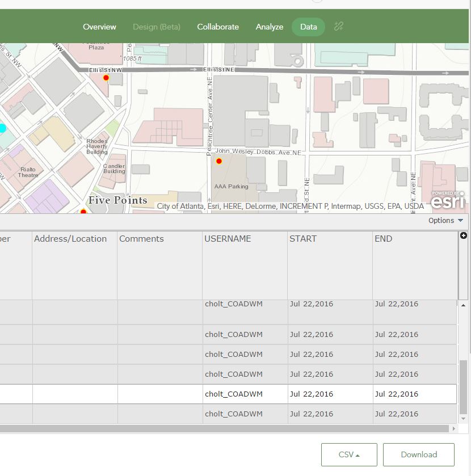Select the white highlighted cholt_COADWM row
Viewport: 471px width, 476px height.
point(233,394)
